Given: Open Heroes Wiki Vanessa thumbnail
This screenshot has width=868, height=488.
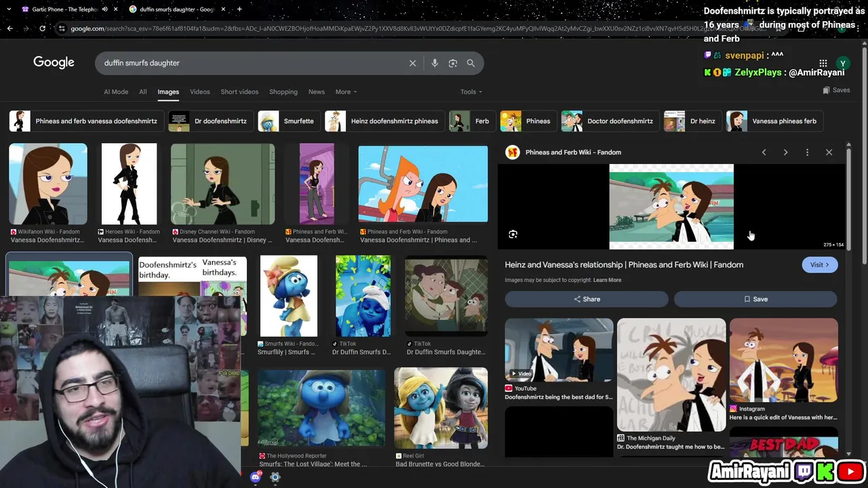Looking at the screenshot, I should pyautogui.click(x=129, y=184).
